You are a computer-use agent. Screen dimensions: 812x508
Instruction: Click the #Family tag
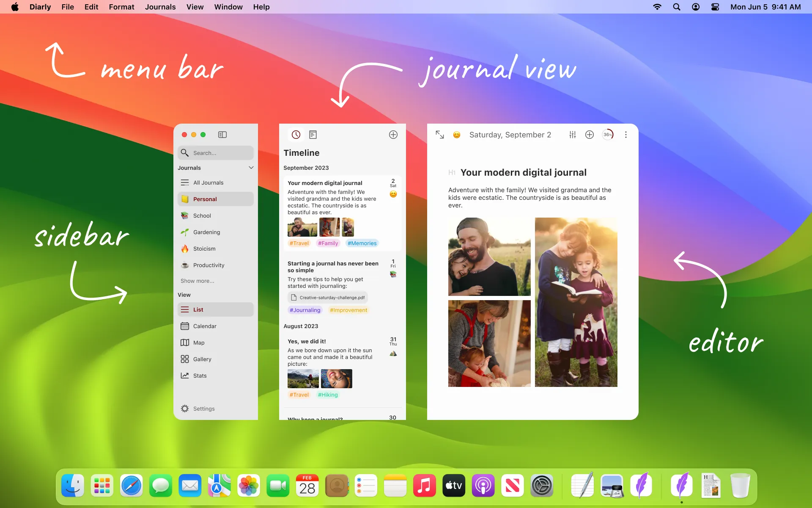click(x=328, y=243)
